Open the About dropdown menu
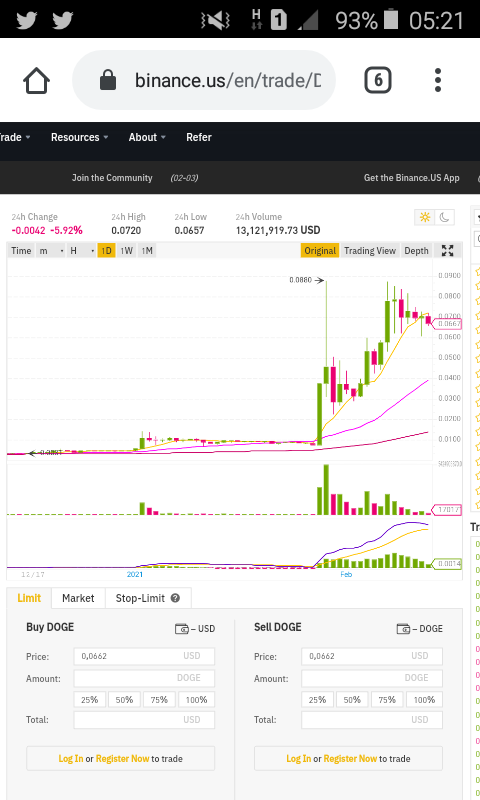 [147, 137]
